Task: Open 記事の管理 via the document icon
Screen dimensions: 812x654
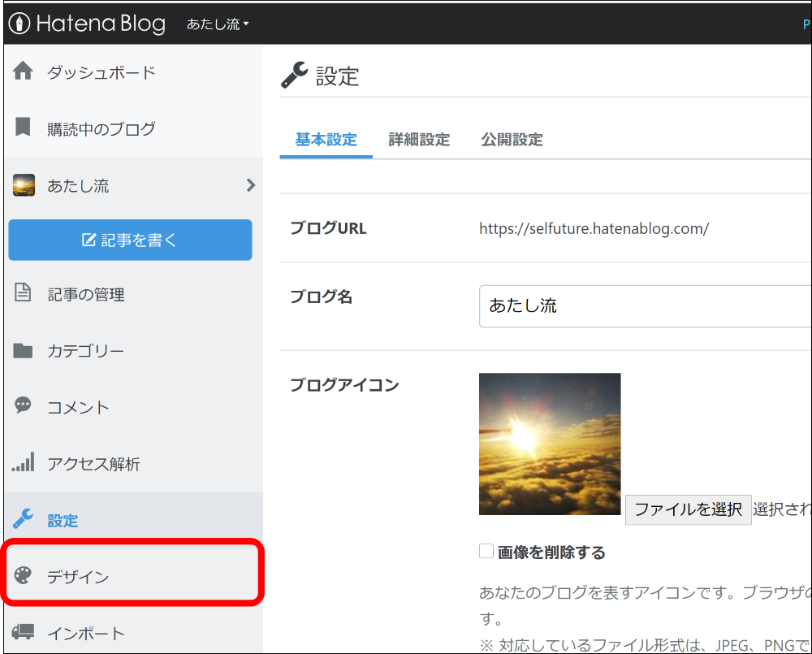Action: [23, 294]
